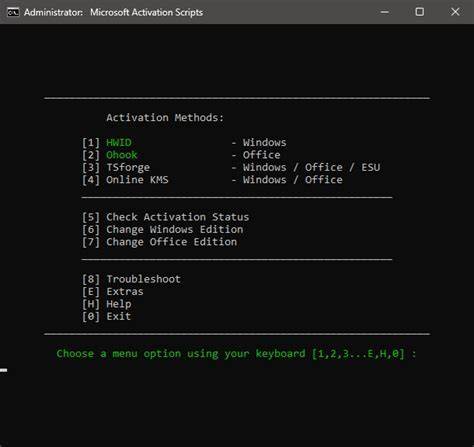Click the '[H]' option key
This screenshot has height=447, width=474.
click(x=91, y=304)
